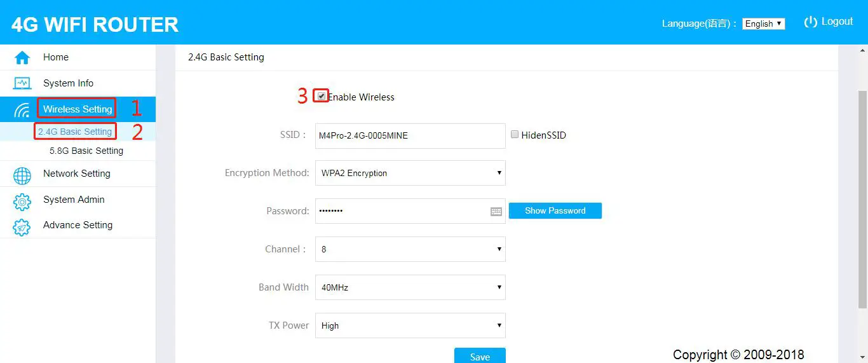Click the 4G WIFI ROUTER title
Screen dimensions: 868x363
point(95,25)
